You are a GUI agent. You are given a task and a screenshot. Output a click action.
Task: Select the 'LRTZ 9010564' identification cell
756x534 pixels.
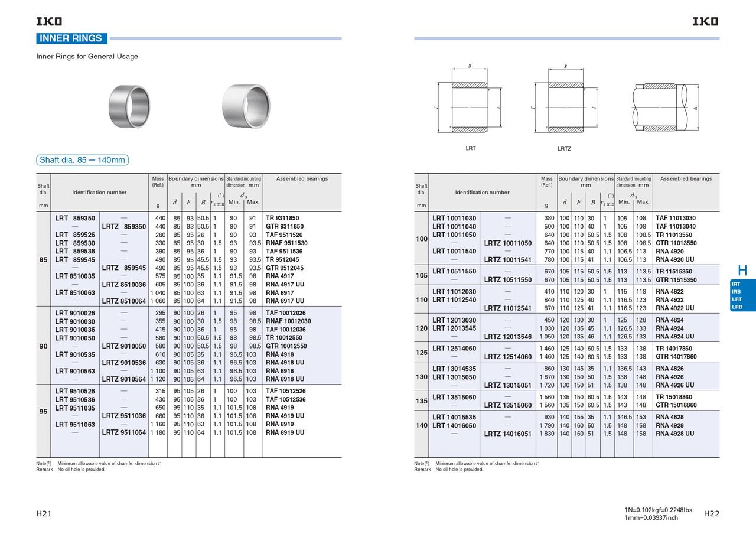click(123, 379)
